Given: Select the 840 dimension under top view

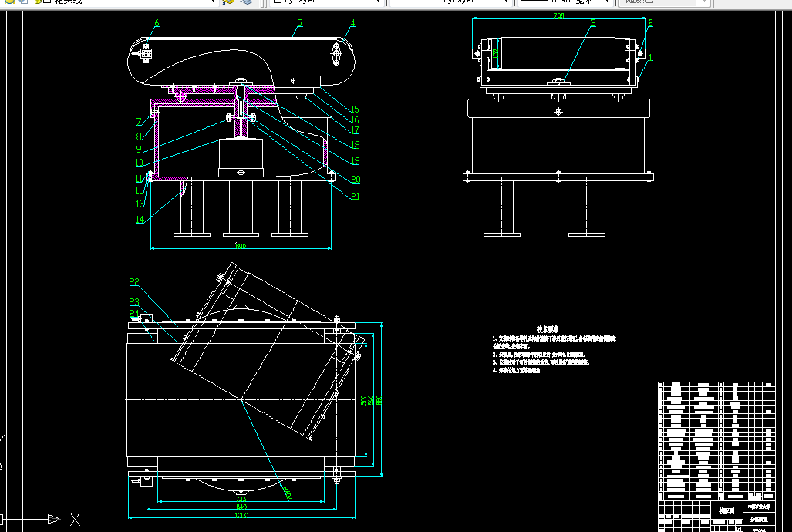Looking at the screenshot, I should [x=241, y=507].
